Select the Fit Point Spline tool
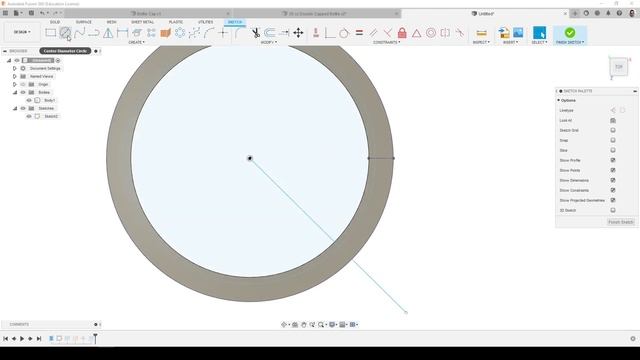This screenshot has width=640, height=360. [x=80, y=33]
